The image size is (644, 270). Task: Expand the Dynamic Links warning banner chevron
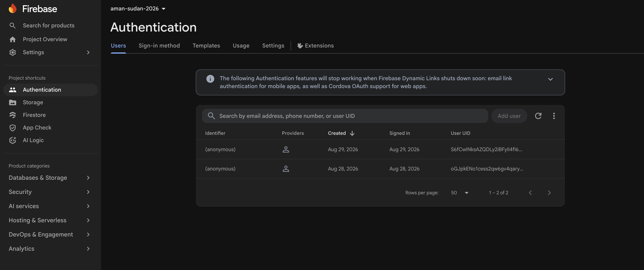[550, 79]
